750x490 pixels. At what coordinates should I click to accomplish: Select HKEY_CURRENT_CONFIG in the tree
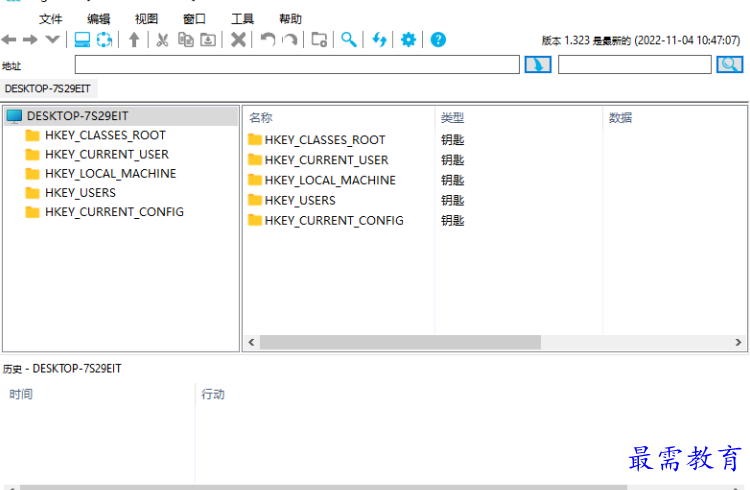[114, 212]
